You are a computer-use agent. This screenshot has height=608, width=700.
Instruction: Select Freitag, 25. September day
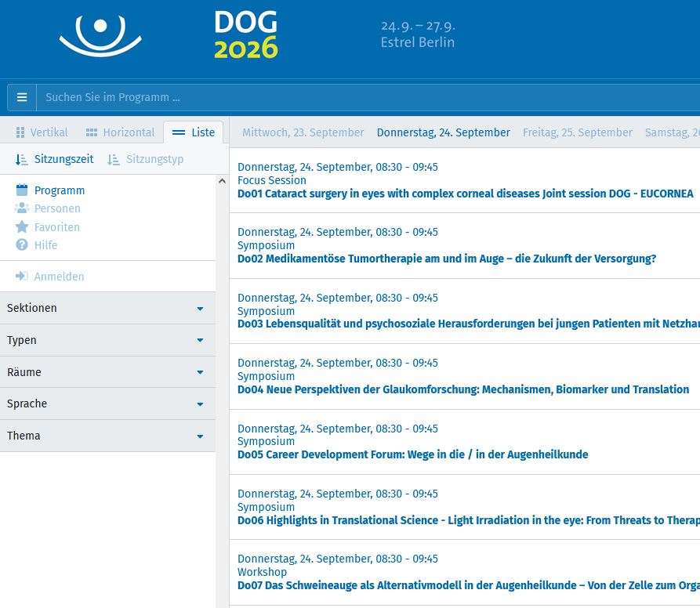pos(577,132)
